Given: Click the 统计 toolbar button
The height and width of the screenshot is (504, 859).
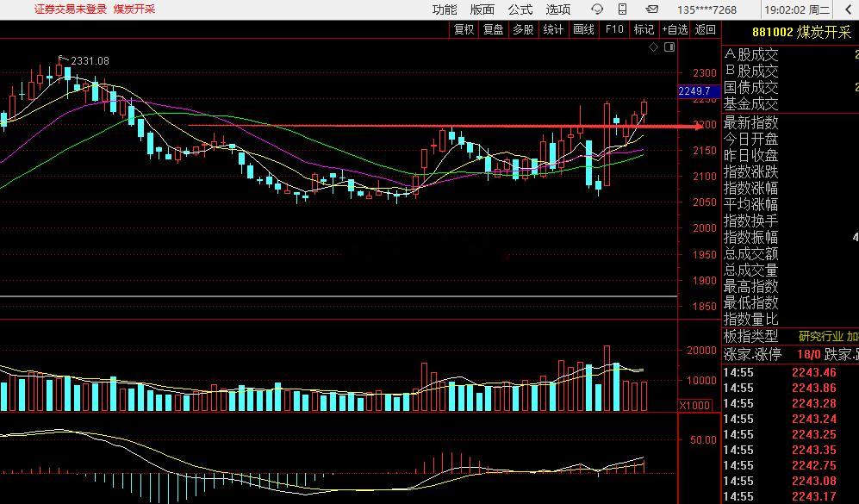Looking at the screenshot, I should click(553, 29).
